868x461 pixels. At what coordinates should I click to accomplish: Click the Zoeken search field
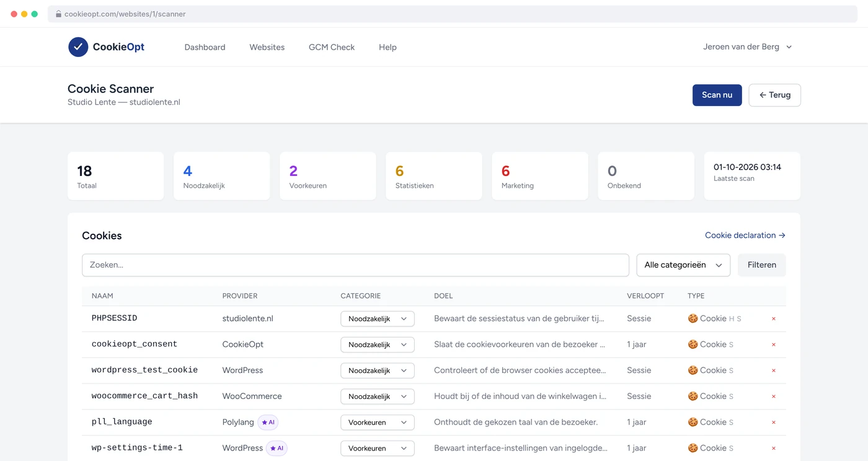[355, 265]
